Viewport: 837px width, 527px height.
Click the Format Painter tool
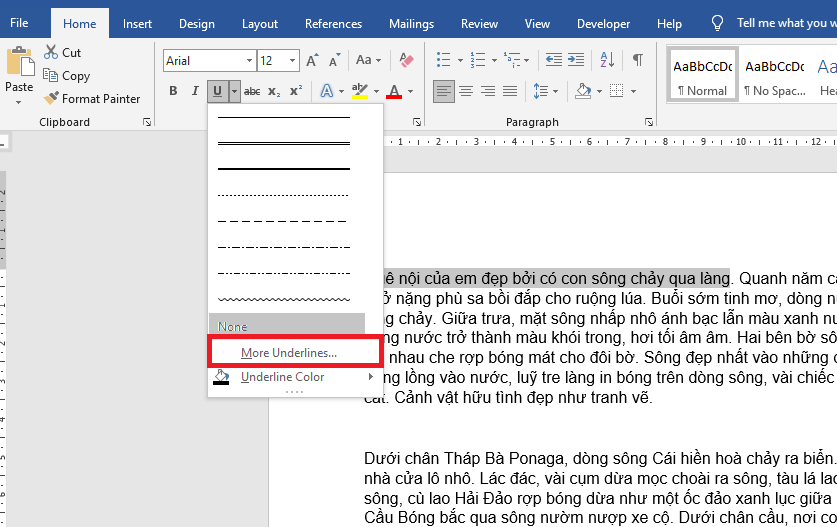[x=92, y=99]
